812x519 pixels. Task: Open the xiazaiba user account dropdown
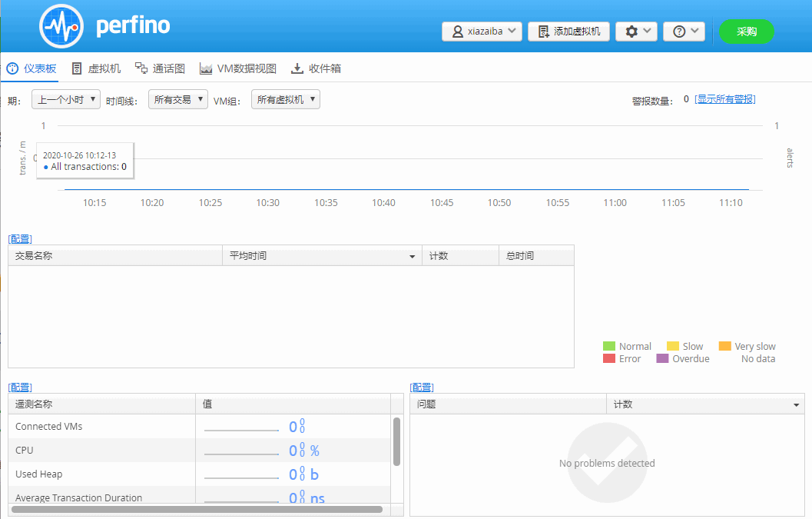482,32
